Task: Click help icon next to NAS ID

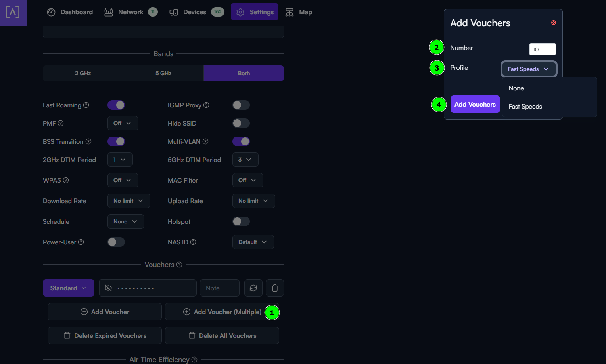Action: 193,242
